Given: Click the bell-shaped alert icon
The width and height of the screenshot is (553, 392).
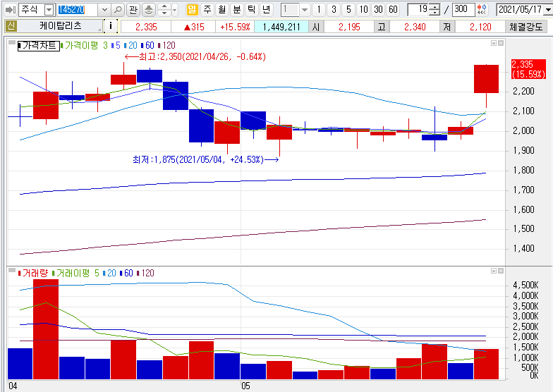Looking at the screenshot, I should point(148,10).
